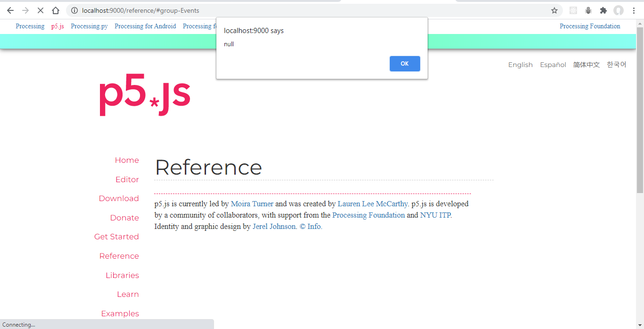Go to the browser home page icon
The height and width of the screenshot is (329, 644).
point(56,10)
